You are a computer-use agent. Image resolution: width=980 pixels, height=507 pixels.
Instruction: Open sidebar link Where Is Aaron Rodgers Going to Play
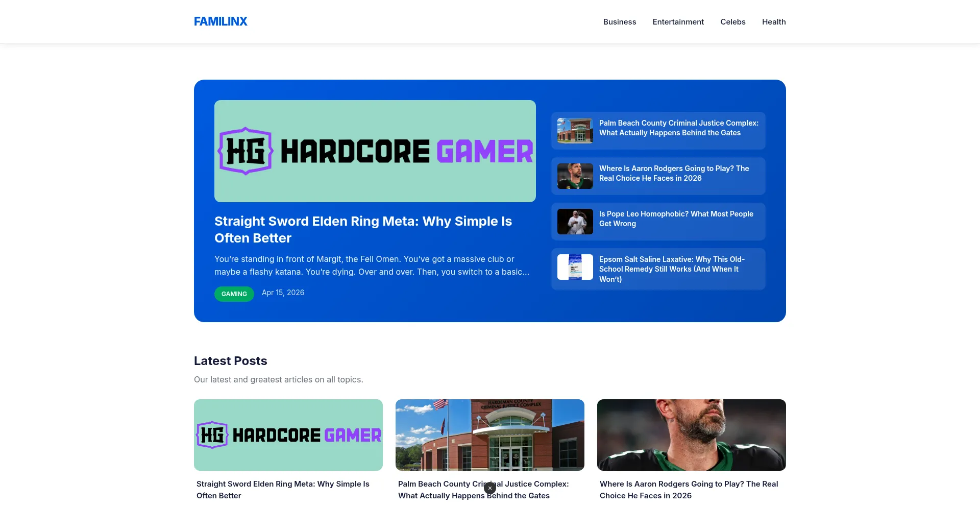pos(674,173)
